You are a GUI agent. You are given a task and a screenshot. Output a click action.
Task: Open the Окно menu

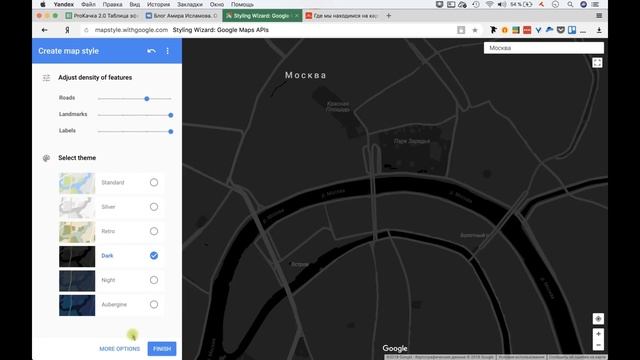click(217, 4)
